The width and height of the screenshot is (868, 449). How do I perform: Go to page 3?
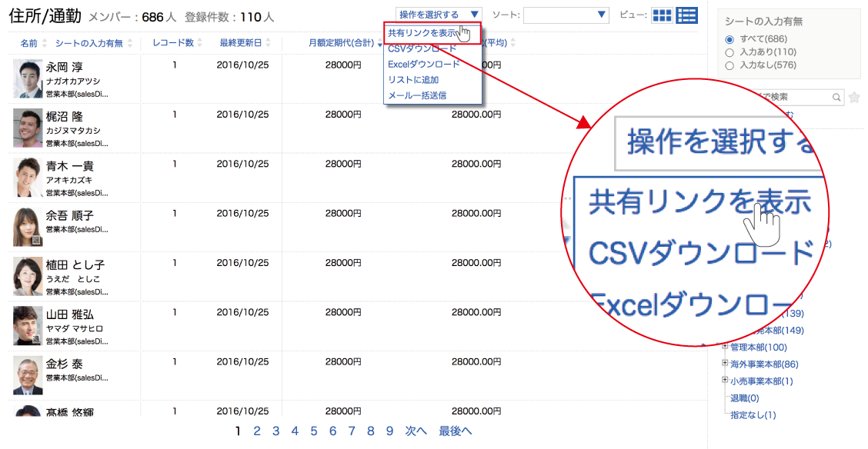click(x=275, y=431)
